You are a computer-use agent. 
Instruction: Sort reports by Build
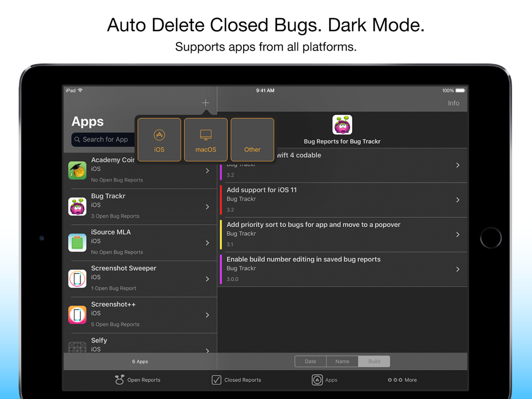[374, 361]
